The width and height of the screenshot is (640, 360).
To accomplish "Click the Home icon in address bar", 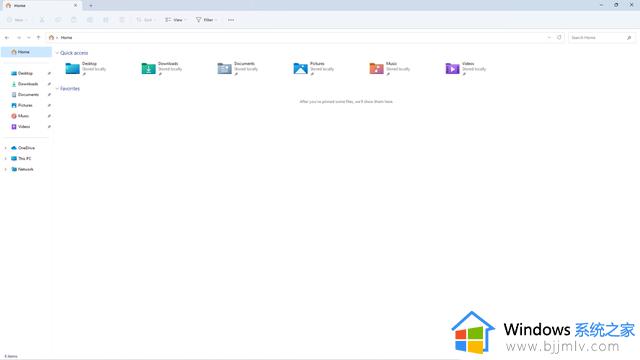I will 51,38.
